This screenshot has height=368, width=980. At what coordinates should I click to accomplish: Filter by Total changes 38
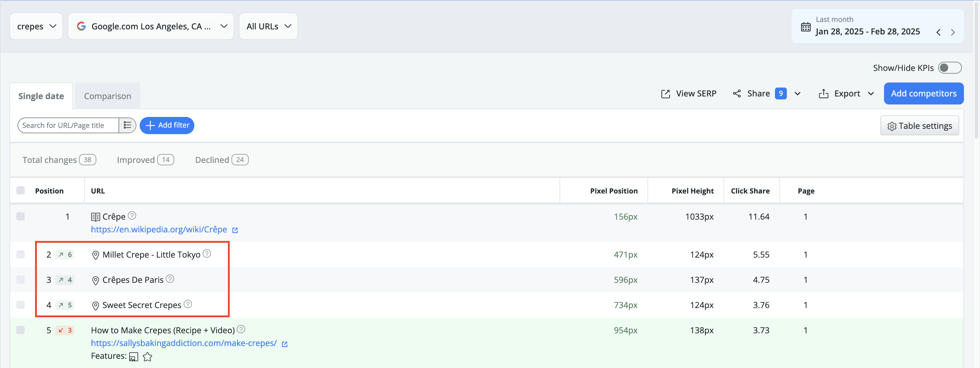59,160
